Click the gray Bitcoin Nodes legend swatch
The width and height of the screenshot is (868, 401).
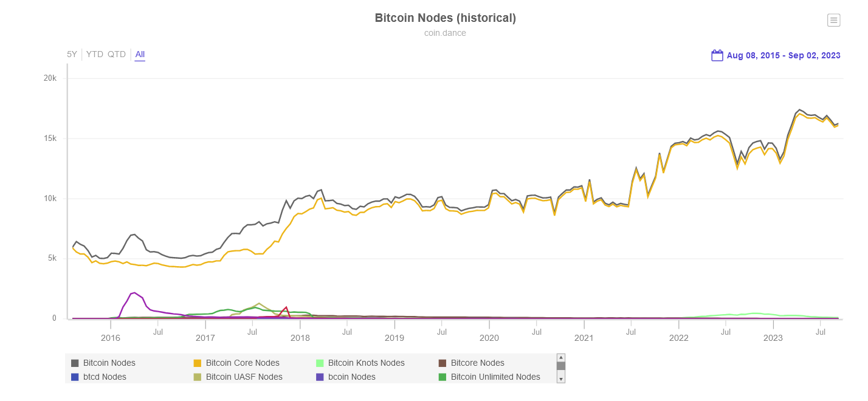75,363
